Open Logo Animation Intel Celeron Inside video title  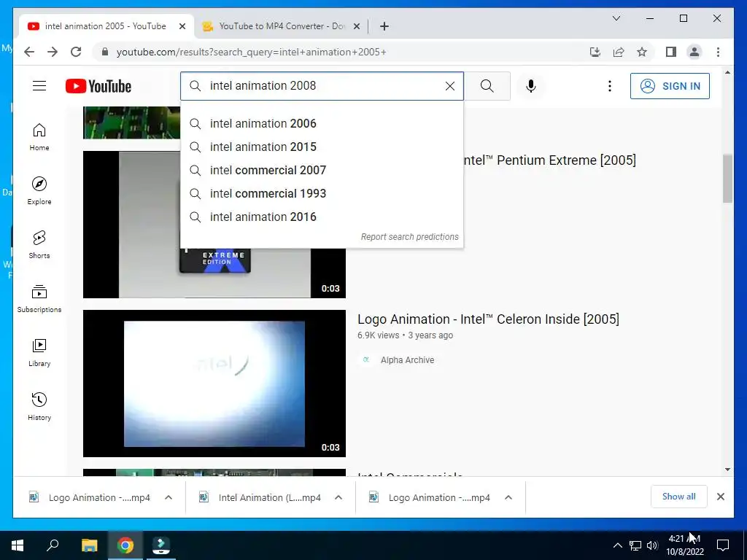click(x=488, y=319)
